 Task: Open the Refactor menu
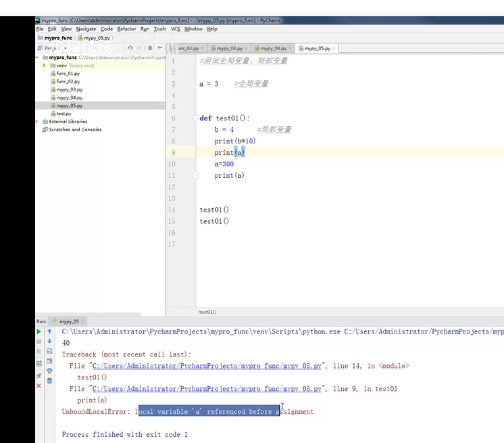(126, 28)
